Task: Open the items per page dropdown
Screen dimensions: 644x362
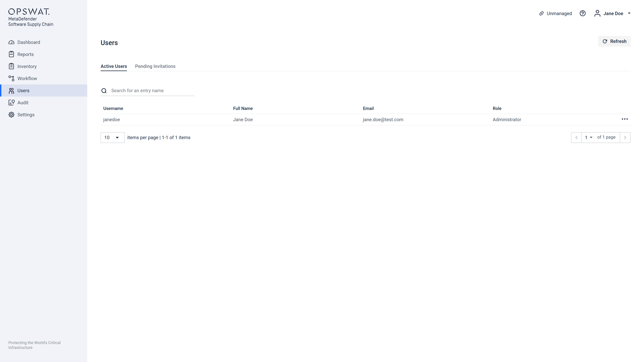Action: tap(112, 138)
